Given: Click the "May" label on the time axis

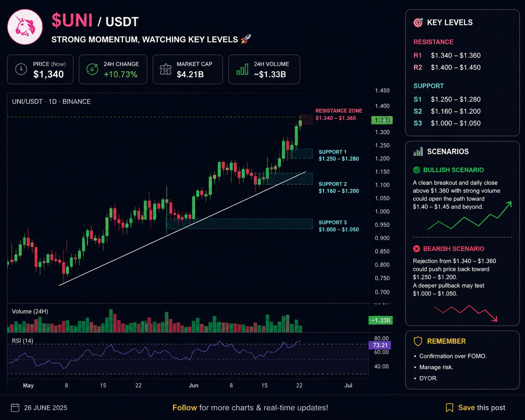Looking at the screenshot, I should tap(28, 386).
